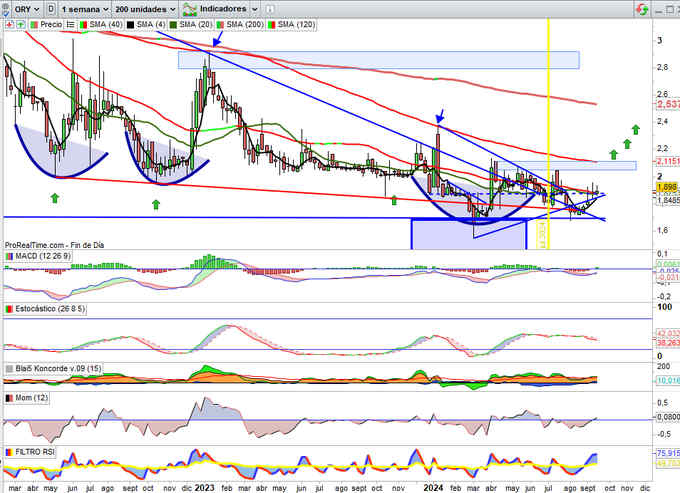Click the Indicadores chart icon
680x493 pixels.
(x=190, y=9)
